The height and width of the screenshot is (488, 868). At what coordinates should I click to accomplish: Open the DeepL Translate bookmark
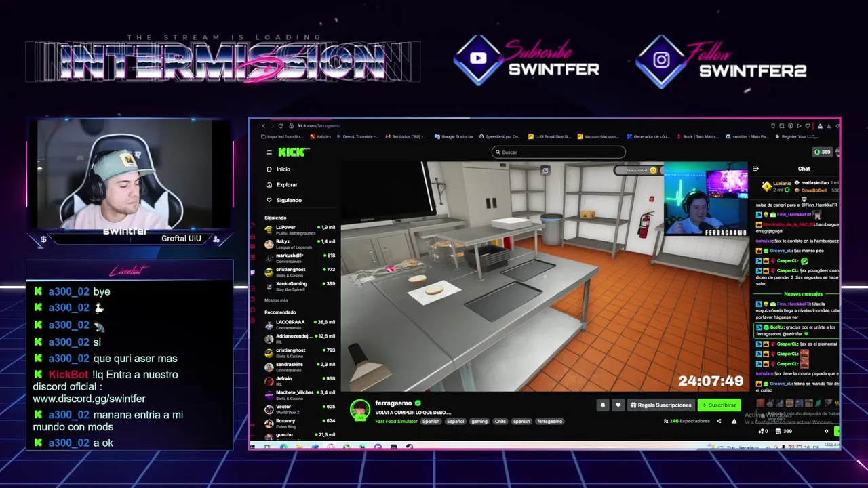358,136
